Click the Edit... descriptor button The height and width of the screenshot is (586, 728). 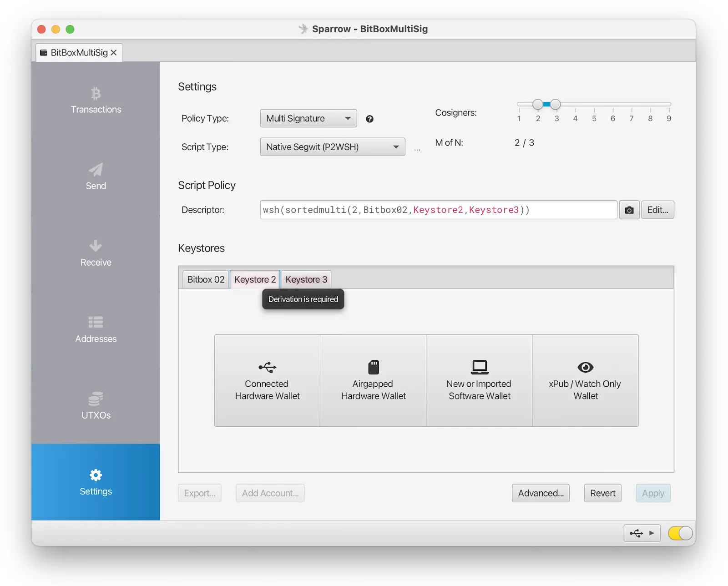click(657, 210)
